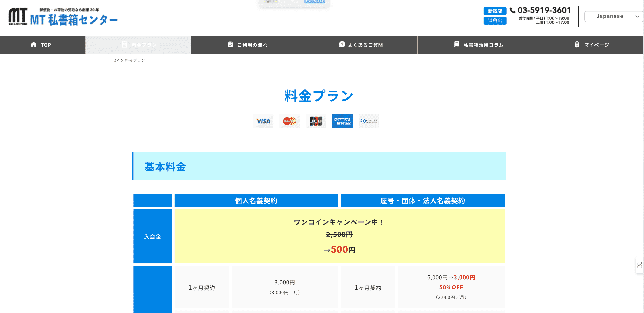Click the VISA card logo
Image resolution: width=644 pixels, height=313 pixels.
click(263, 121)
